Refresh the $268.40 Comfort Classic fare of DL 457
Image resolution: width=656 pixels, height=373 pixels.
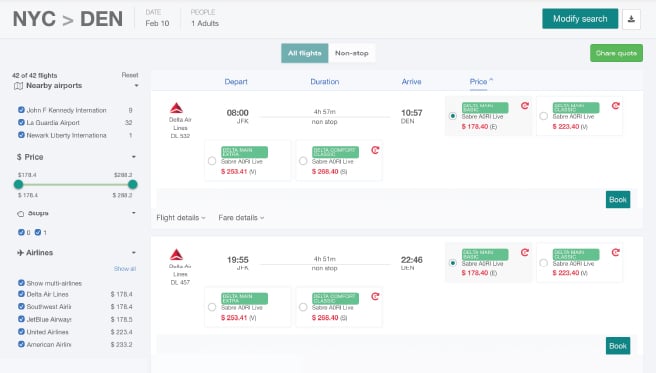pos(375,296)
